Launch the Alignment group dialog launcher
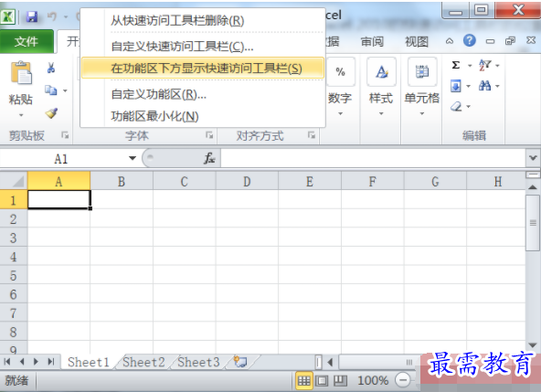541x392 pixels. point(312,135)
